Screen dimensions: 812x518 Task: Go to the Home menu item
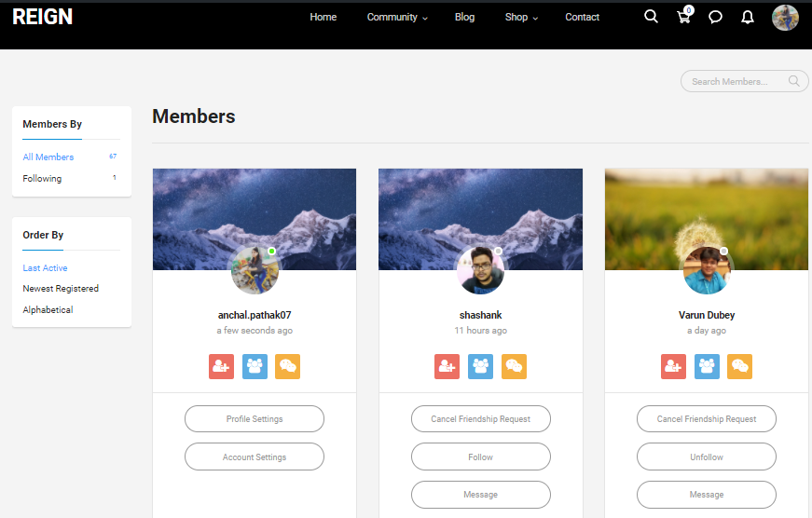point(323,17)
